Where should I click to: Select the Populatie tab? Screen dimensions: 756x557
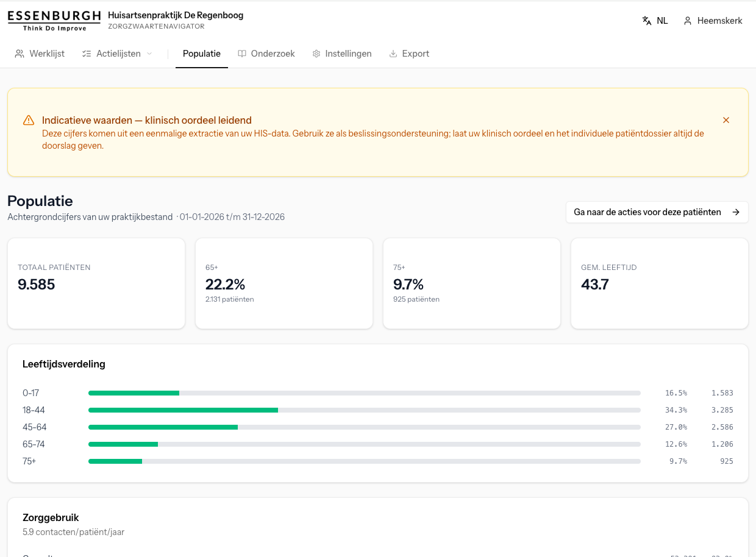[202, 54]
